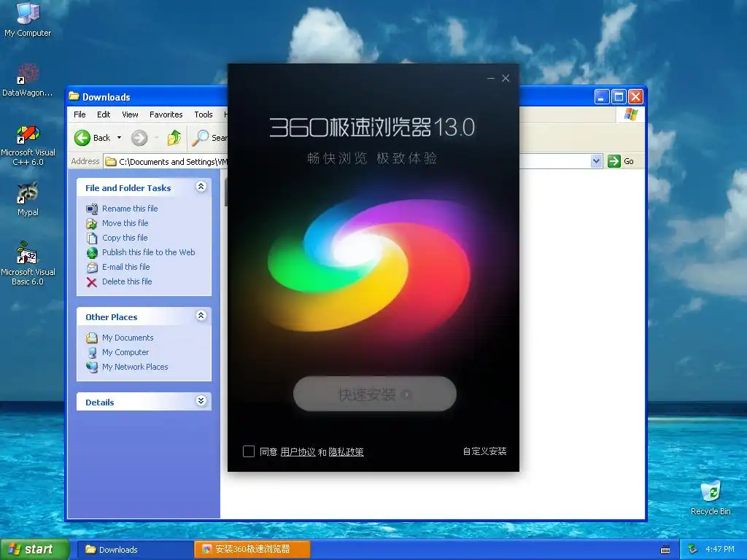Maximize the Downloads window

(619, 97)
